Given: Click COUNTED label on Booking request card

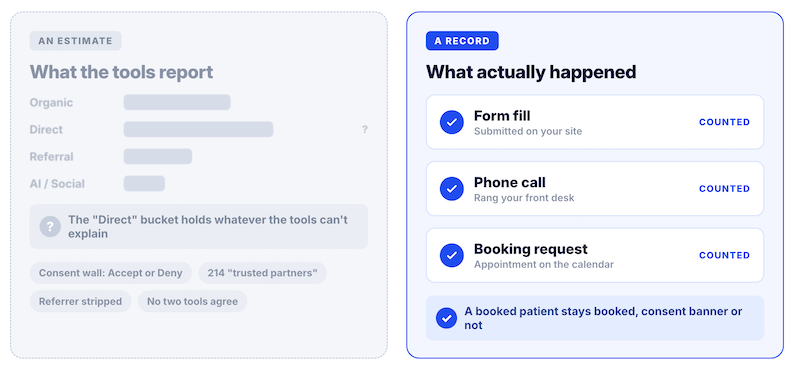Looking at the screenshot, I should (724, 255).
